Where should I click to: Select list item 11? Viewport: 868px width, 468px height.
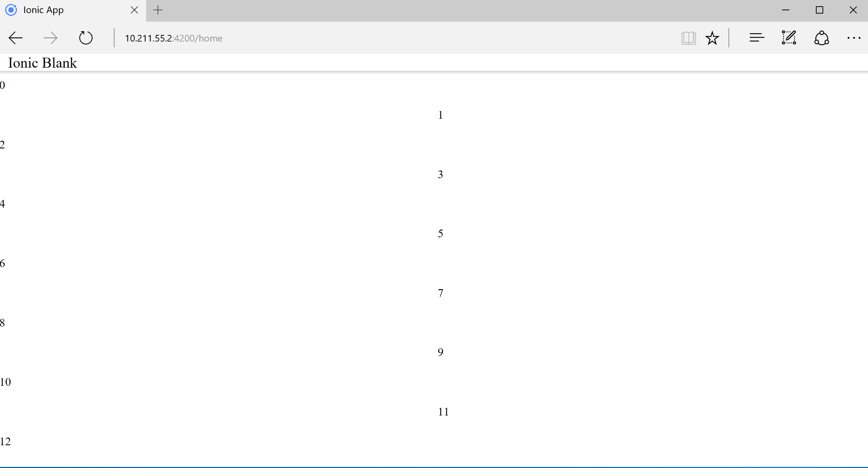tap(443, 411)
